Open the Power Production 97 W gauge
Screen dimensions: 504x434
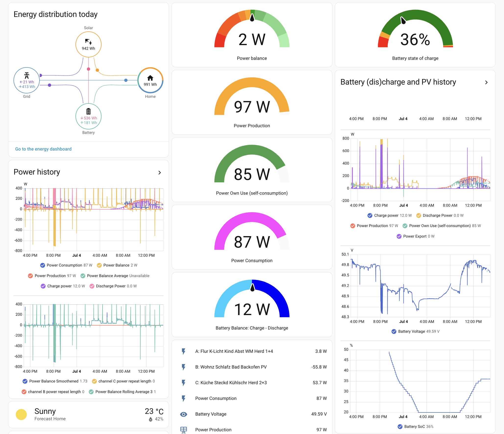[252, 102]
